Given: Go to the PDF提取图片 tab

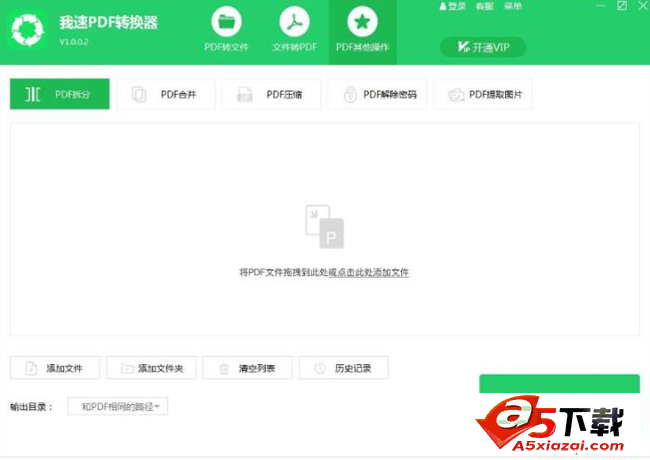Looking at the screenshot, I should 483,94.
